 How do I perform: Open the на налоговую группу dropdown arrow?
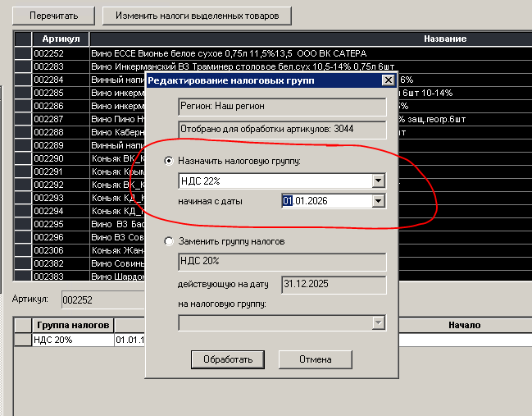378,323
